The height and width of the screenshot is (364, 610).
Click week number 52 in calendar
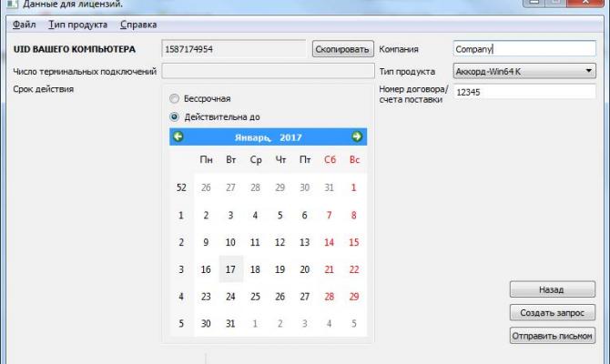(x=181, y=187)
